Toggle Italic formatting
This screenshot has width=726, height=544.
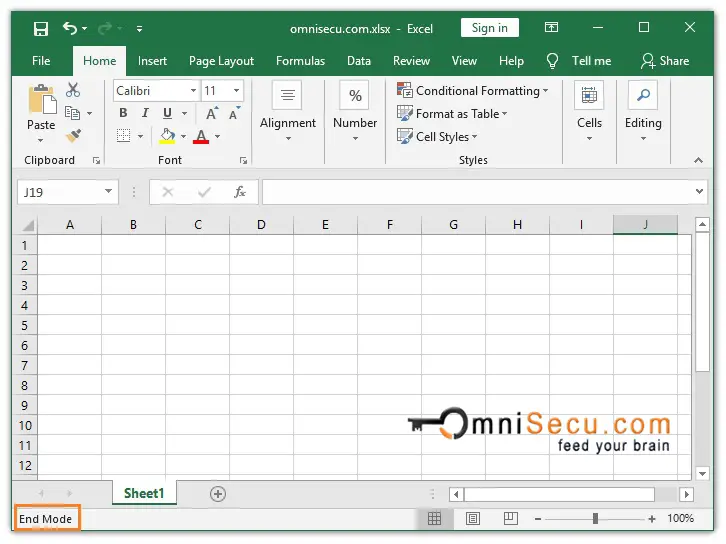(x=145, y=113)
